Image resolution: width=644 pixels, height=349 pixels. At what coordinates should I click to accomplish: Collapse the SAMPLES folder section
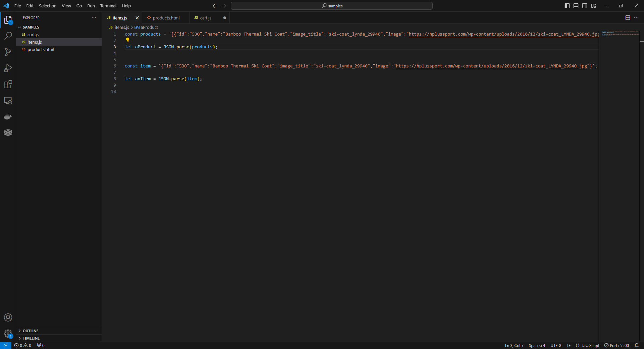click(x=59, y=27)
